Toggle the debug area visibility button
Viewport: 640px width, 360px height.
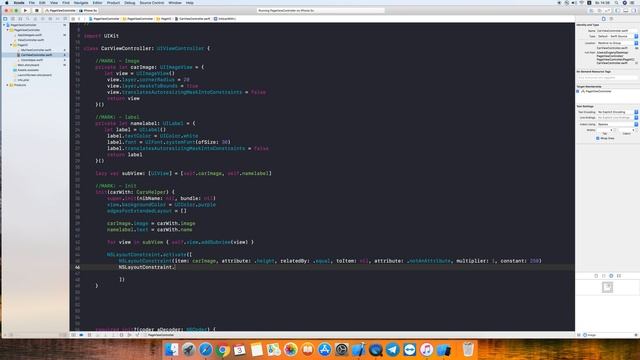(625, 11)
